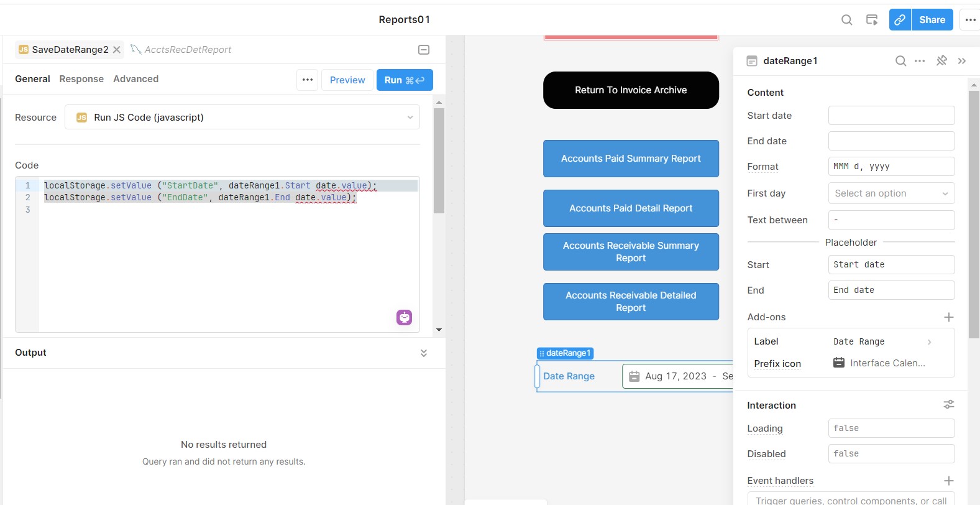This screenshot has height=505, width=980.
Task: Open query more options menu
Action: click(308, 80)
